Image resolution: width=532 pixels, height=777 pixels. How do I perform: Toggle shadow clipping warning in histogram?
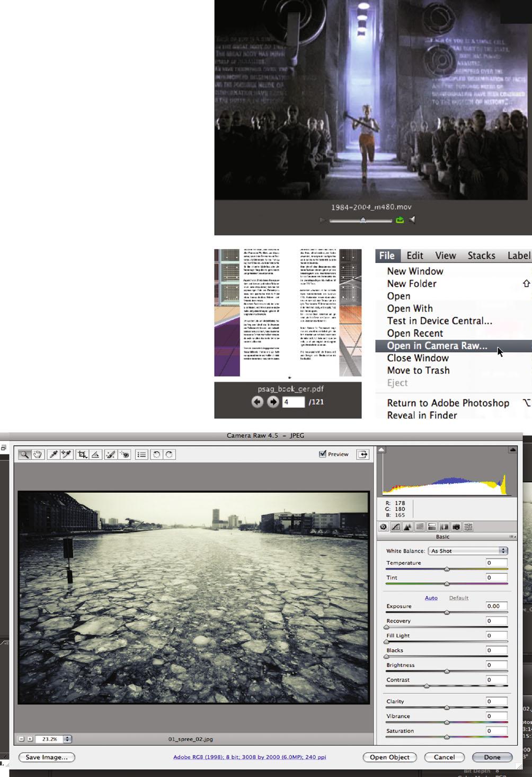(382, 450)
